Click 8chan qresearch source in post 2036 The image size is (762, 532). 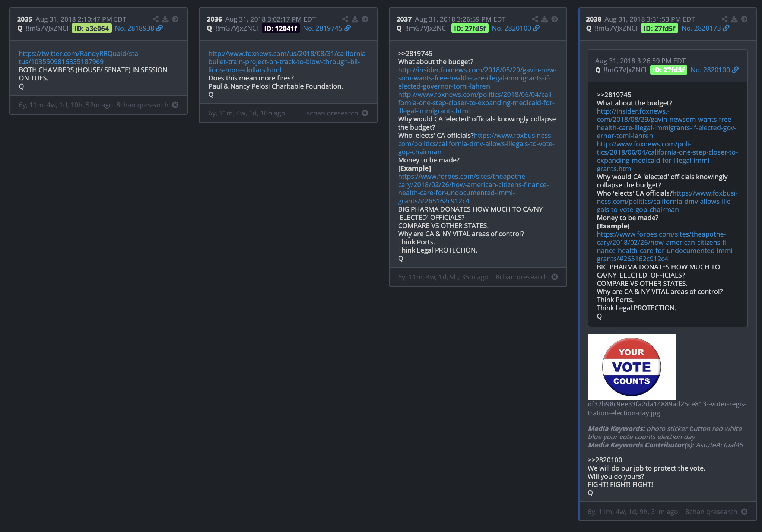332,113
